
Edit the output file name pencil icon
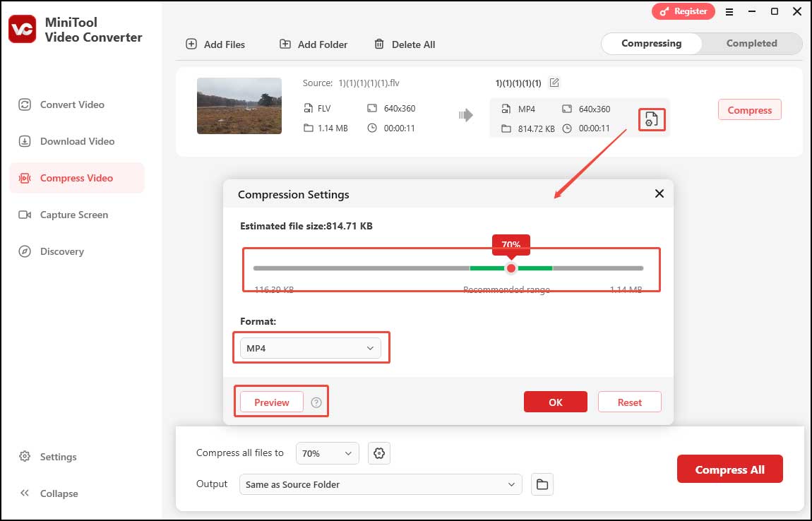click(x=554, y=83)
